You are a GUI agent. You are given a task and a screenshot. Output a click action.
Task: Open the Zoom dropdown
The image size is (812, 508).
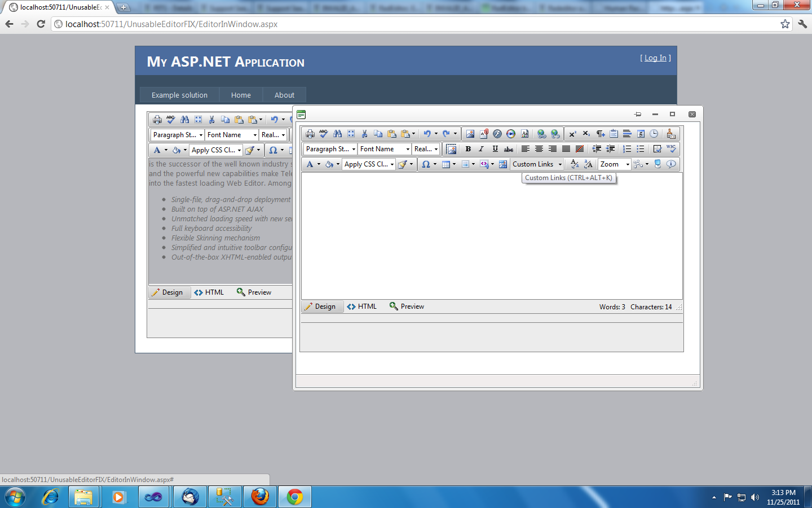pyautogui.click(x=615, y=164)
